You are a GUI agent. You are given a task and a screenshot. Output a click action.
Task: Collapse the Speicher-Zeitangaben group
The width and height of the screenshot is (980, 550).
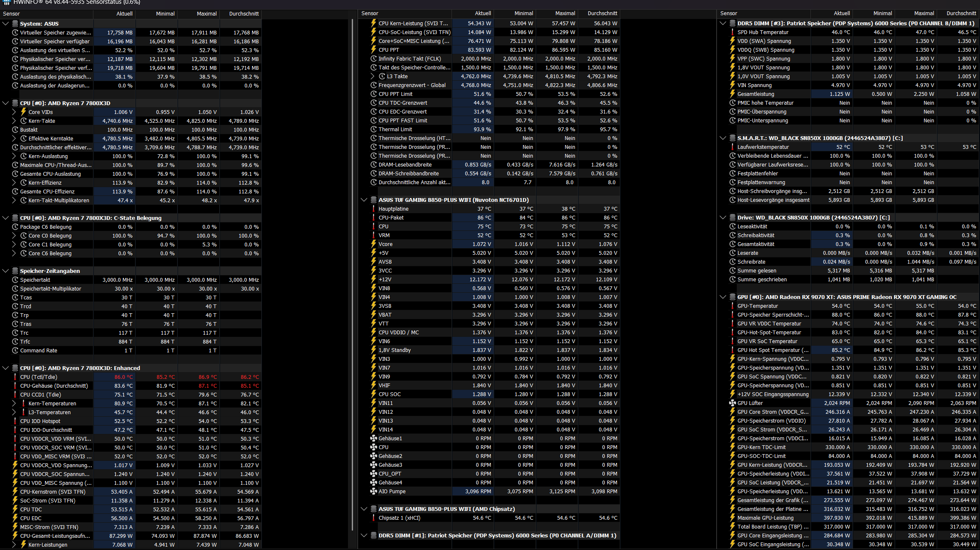pos(5,271)
